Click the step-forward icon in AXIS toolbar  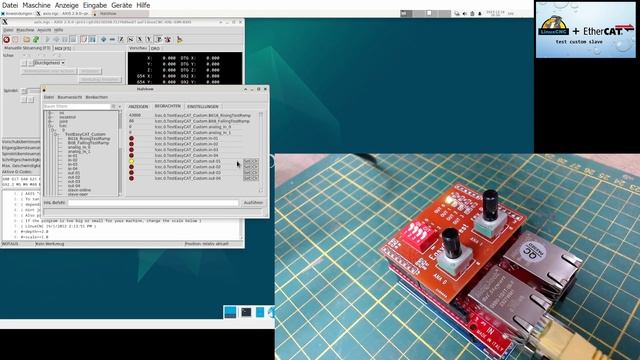[56, 40]
